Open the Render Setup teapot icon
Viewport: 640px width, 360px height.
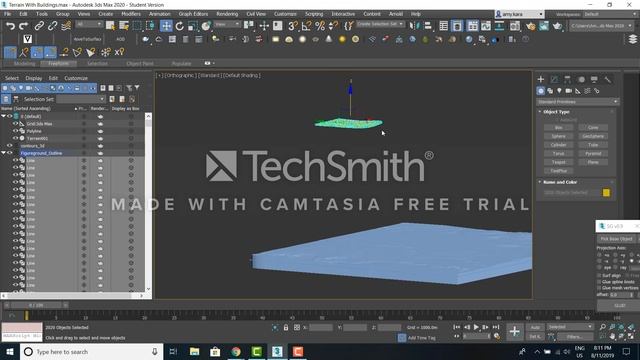point(530,26)
